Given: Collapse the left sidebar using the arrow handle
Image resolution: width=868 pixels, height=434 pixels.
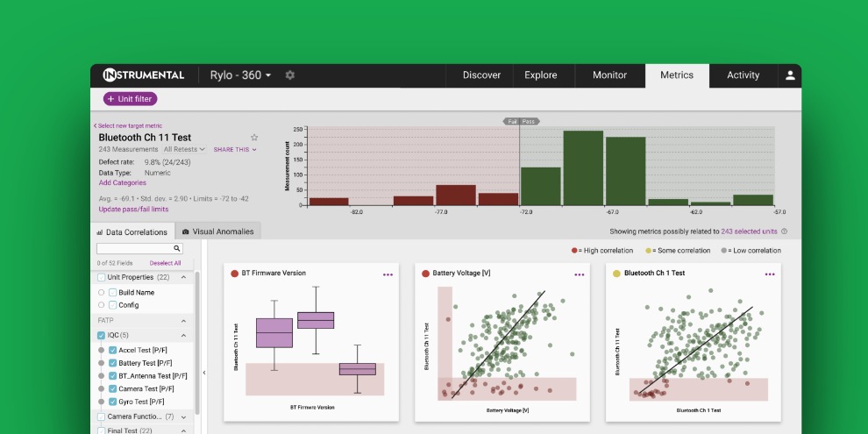Looking at the screenshot, I should 204,373.
